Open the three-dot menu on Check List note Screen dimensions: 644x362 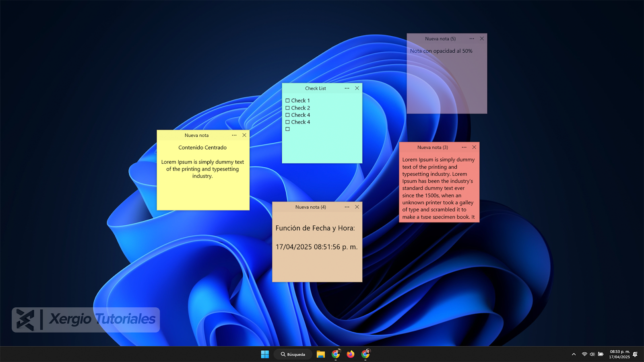coord(347,88)
